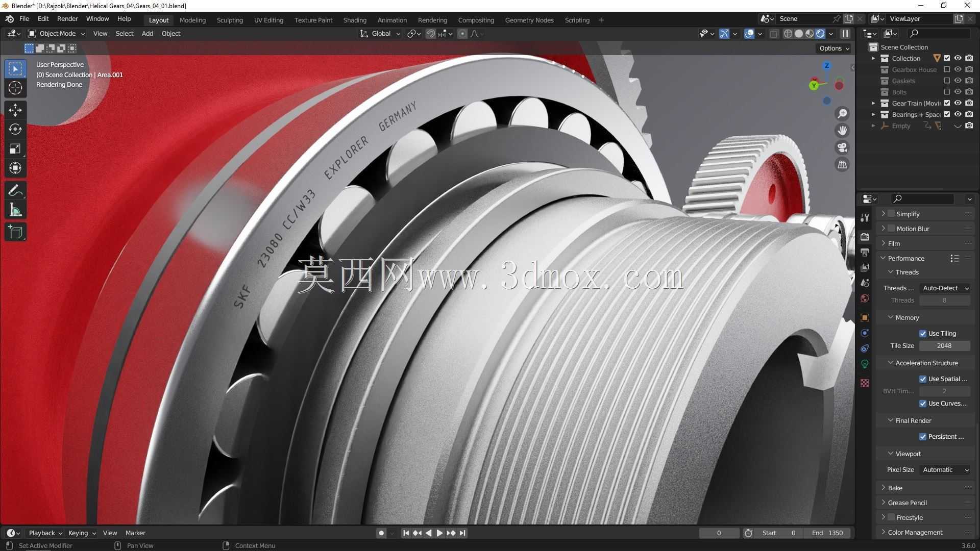The height and width of the screenshot is (551, 980).
Task: Expand the Gear Train collection tree
Action: click(873, 103)
